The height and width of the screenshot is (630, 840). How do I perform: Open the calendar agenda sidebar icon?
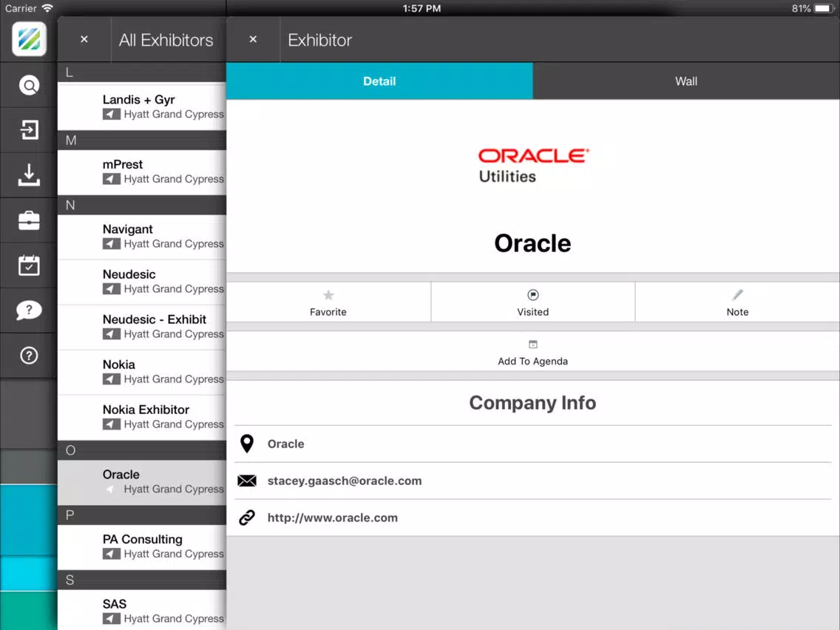click(x=29, y=265)
